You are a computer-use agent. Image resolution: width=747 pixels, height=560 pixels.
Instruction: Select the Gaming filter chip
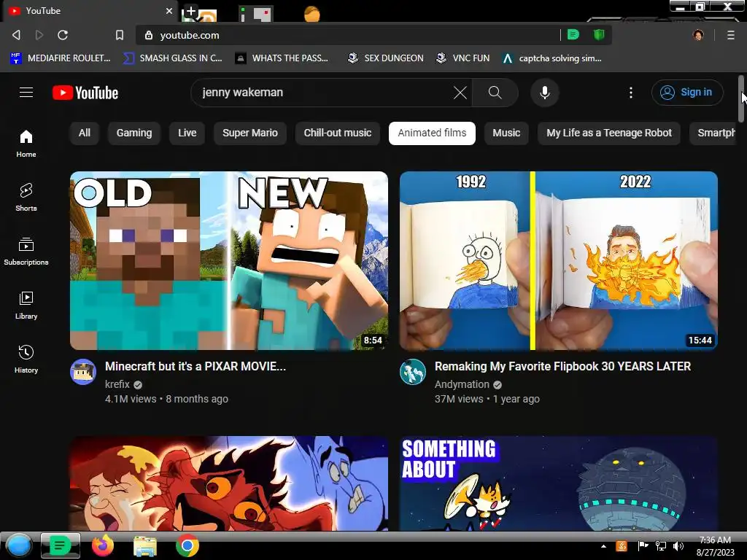pos(134,133)
